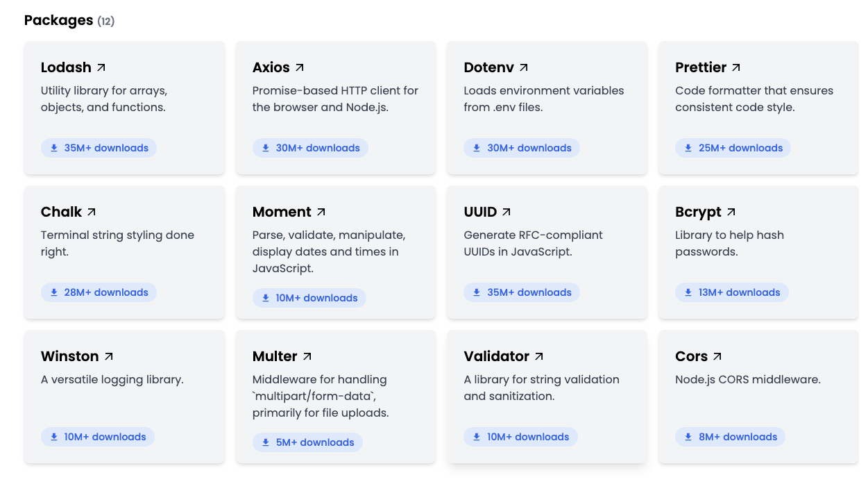Viewport: 868px width, 491px height.
Task: Click the download icon in Cors's badge
Action: point(688,437)
